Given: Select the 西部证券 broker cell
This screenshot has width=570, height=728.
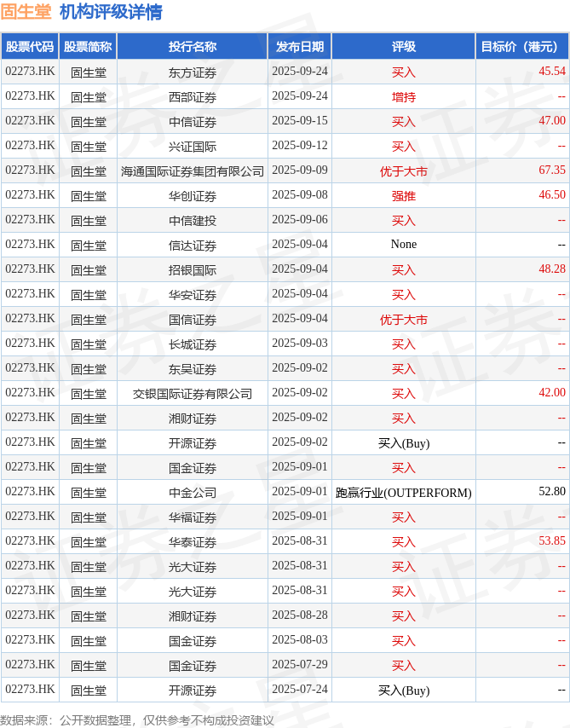Looking at the screenshot, I should click(x=193, y=96).
